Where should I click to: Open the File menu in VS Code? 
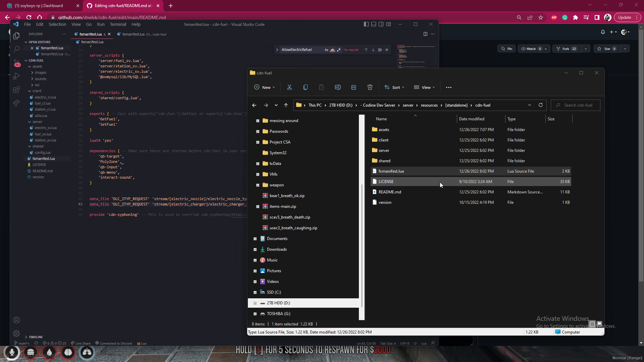coord(27,24)
